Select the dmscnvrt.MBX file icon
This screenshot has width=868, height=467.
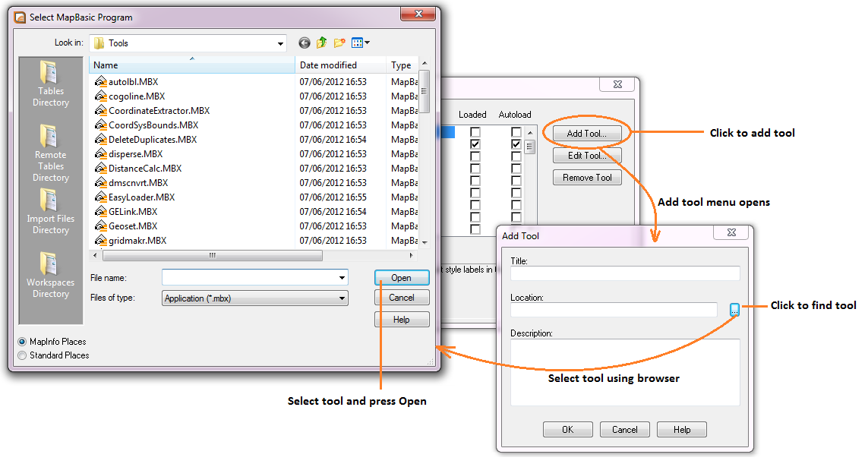coord(100,182)
